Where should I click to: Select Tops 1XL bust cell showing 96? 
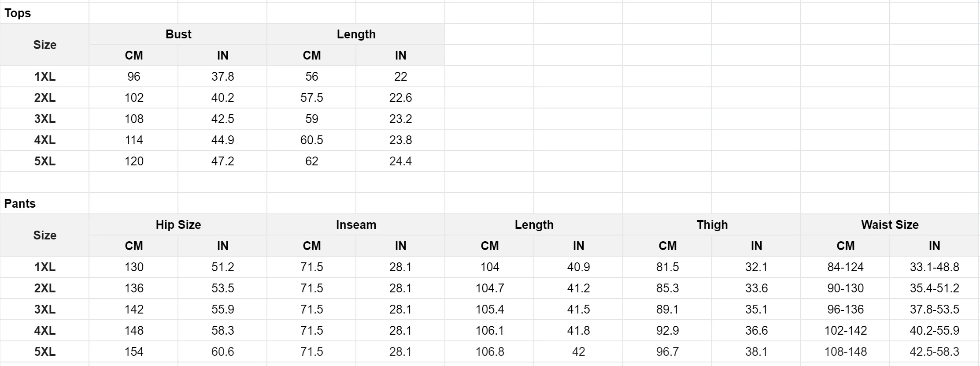click(x=134, y=77)
